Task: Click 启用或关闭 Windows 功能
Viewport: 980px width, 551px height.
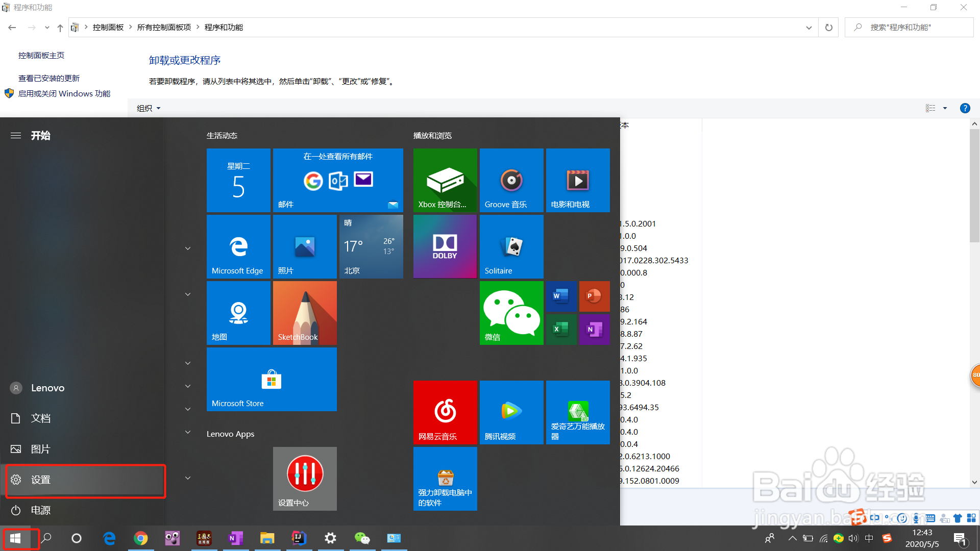Action: click(x=65, y=93)
